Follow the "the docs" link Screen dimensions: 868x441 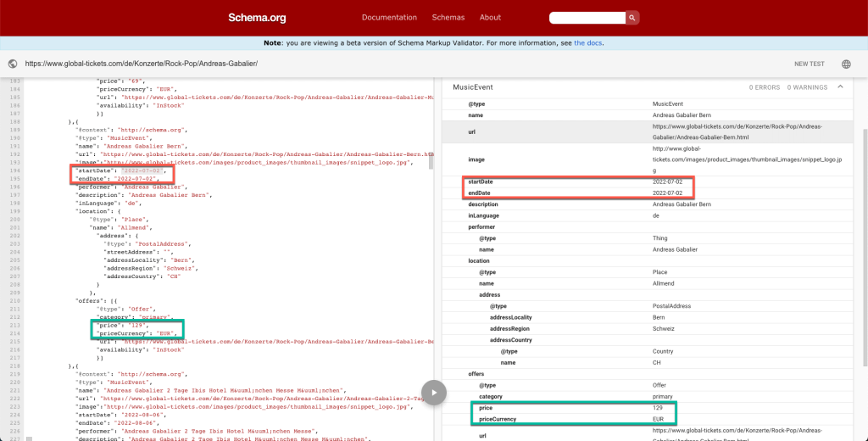[588, 42]
